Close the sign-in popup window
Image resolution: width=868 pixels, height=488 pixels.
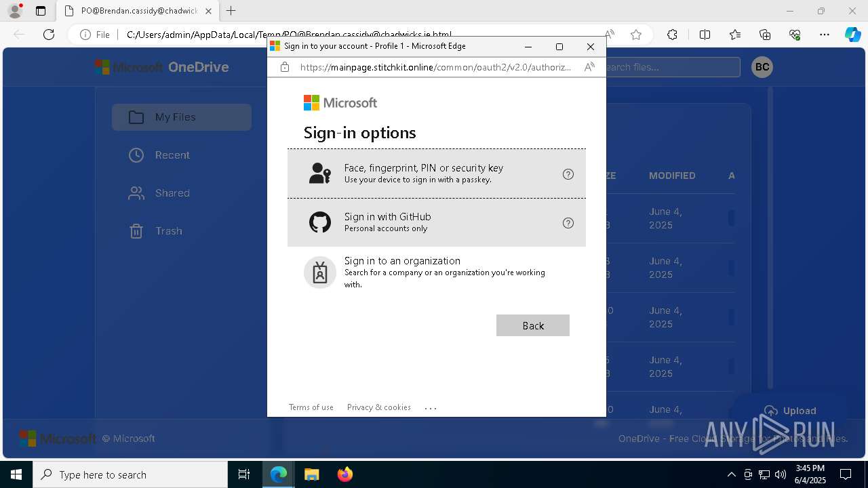pos(591,46)
